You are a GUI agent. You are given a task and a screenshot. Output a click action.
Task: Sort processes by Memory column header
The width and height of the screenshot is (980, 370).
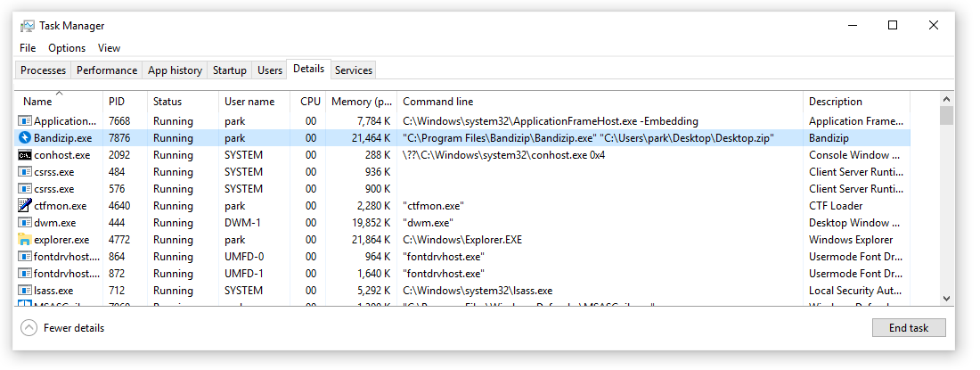[361, 102]
